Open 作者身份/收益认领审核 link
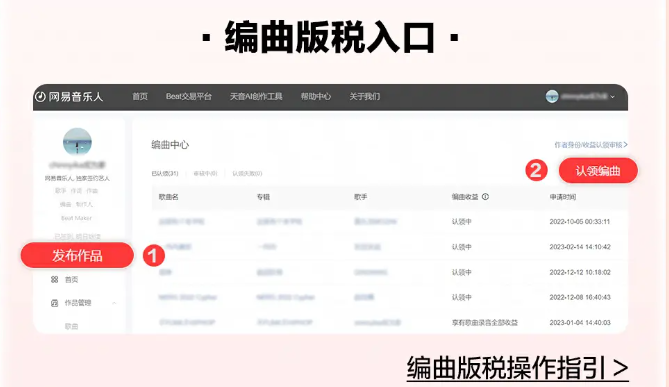Viewport: 669px width, 387px height. pos(591,145)
